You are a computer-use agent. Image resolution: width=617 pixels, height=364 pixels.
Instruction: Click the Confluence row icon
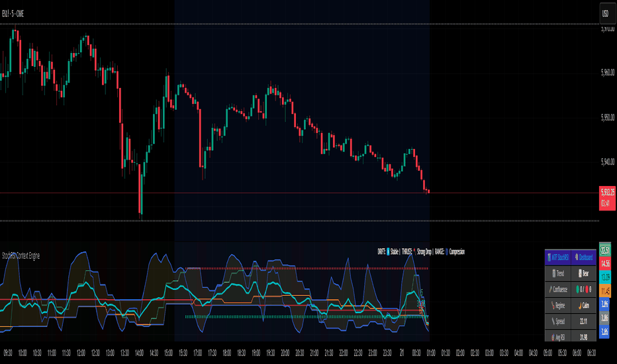[551, 290]
